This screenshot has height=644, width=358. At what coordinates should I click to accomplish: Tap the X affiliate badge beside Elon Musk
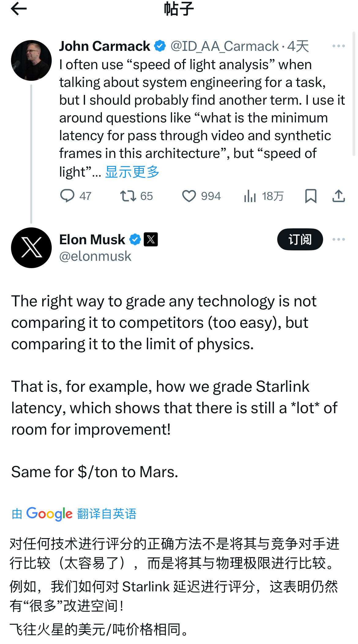(151, 239)
